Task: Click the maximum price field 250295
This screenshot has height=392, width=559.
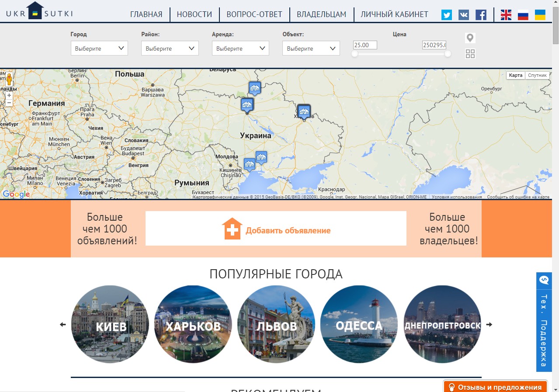Action: pyautogui.click(x=434, y=45)
